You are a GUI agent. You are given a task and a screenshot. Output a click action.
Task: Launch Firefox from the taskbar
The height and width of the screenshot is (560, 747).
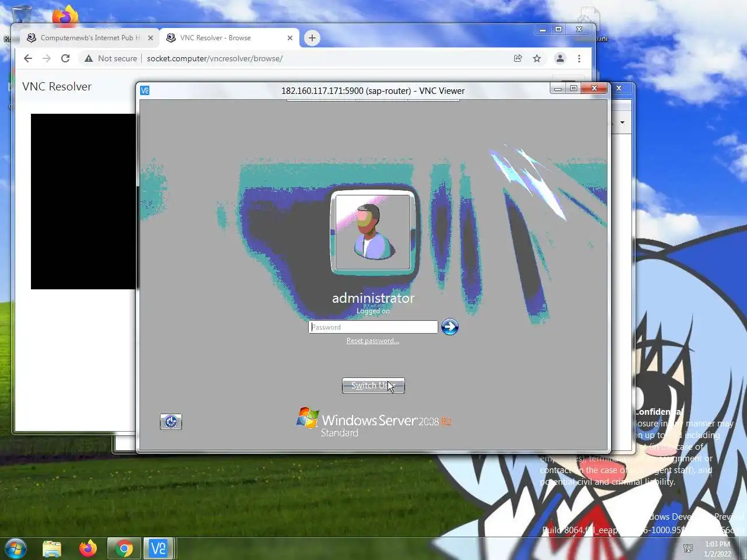click(x=88, y=548)
